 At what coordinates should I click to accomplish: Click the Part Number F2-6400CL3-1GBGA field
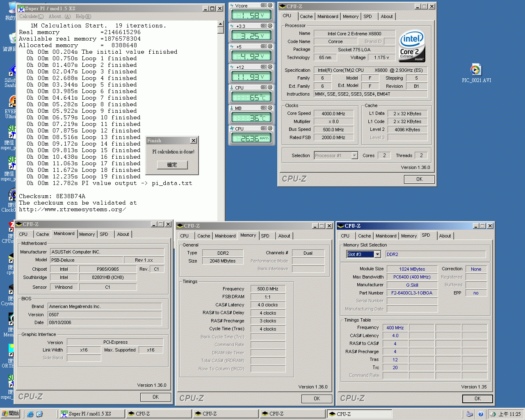(x=412, y=293)
